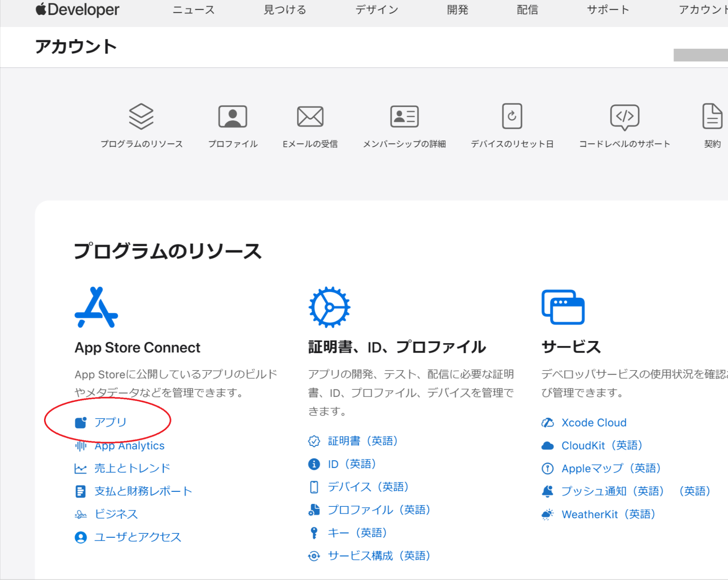Image resolution: width=728 pixels, height=580 pixels.
Task: Open the Xcode Cloud link
Action: pyautogui.click(x=594, y=423)
